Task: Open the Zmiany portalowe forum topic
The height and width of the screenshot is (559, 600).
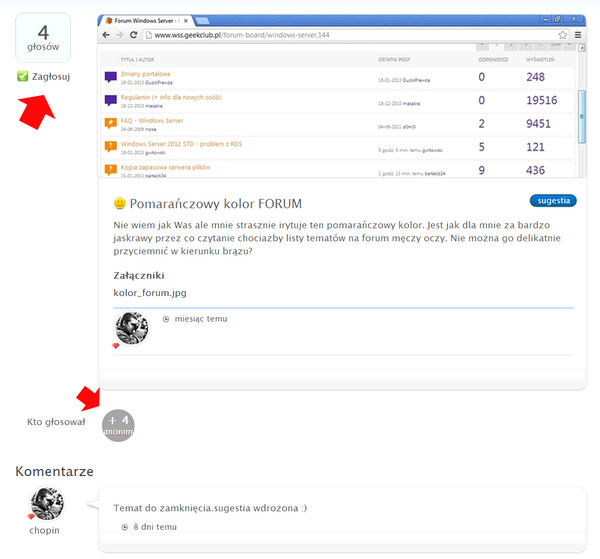Action: click(145, 74)
